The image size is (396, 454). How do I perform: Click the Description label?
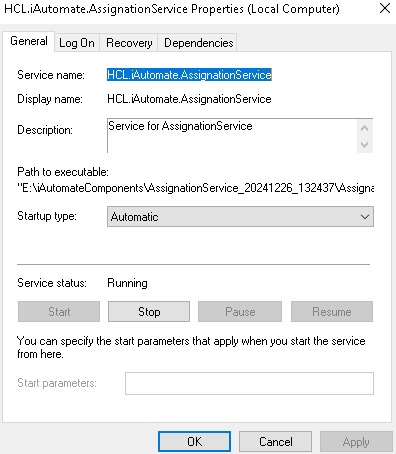point(45,130)
